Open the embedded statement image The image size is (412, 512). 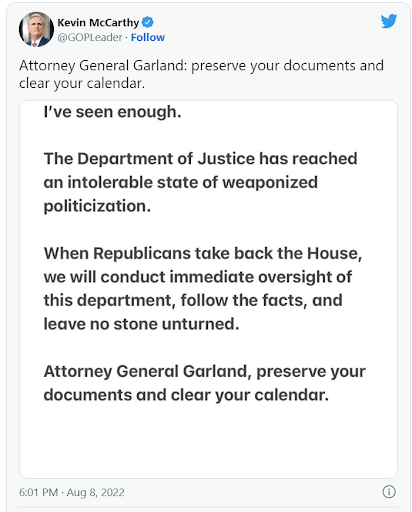[208, 289]
